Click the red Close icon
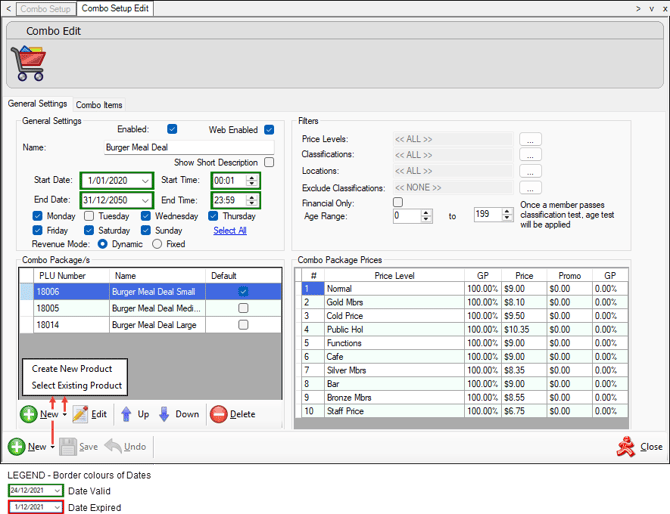The width and height of the screenshot is (670, 514). click(626, 446)
